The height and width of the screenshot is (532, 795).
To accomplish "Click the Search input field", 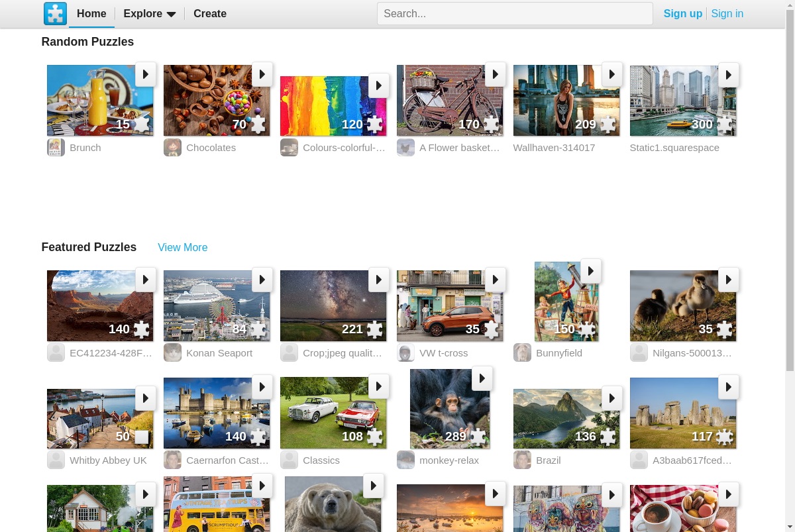I will [x=515, y=13].
